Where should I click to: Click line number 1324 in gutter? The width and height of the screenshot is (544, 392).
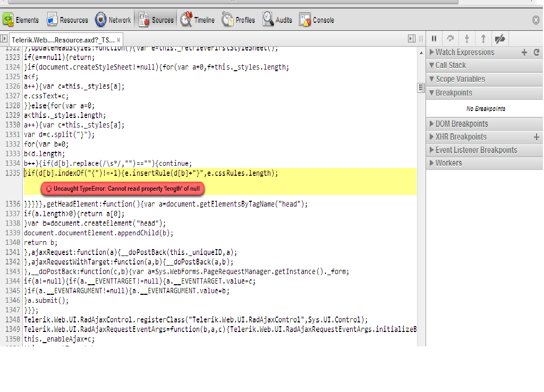point(13,67)
